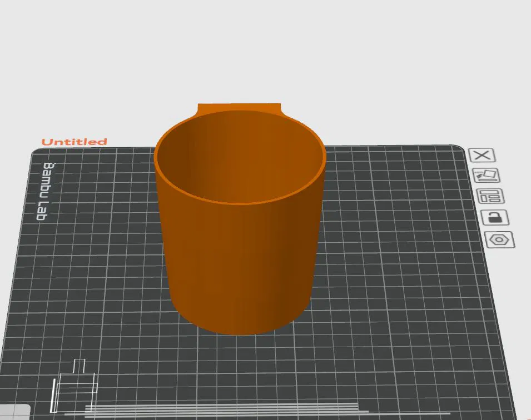Click the cup's front rim edge
The width and height of the screenshot is (531, 420).
240,203
